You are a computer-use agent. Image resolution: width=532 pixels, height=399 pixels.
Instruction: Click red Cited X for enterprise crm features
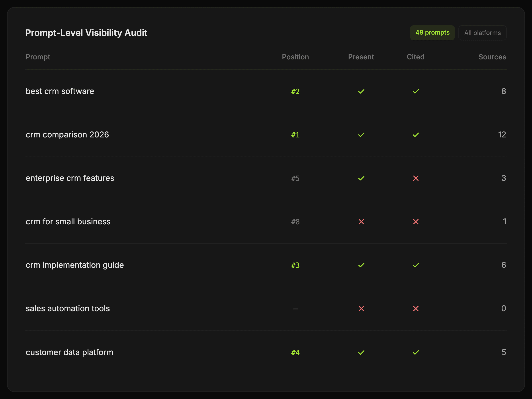click(x=416, y=178)
